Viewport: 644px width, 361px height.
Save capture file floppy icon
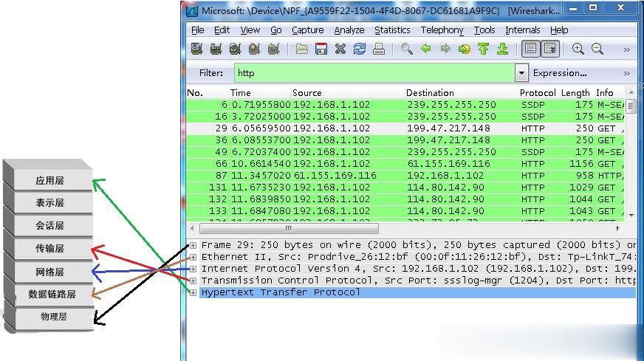click(321, 49)
